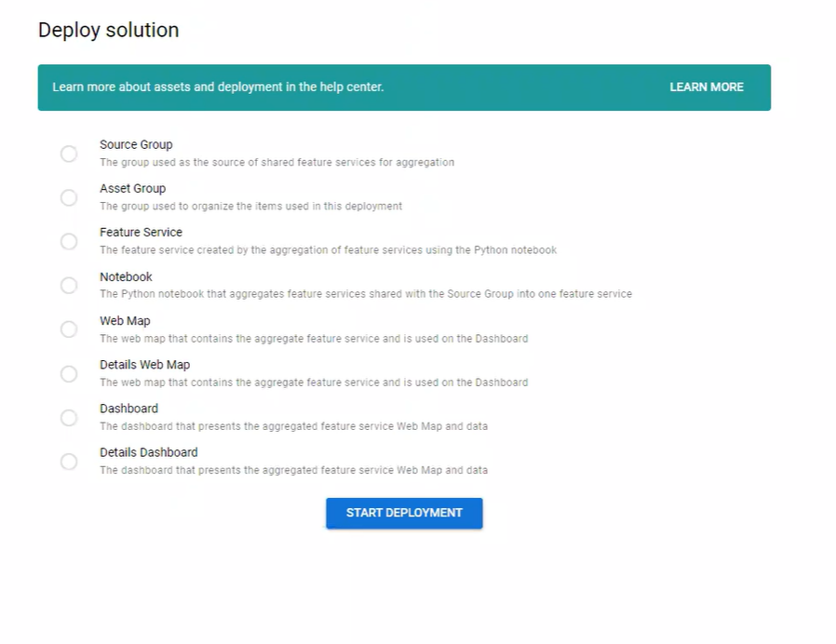Screen dimensions: 836x644
Task: Click the 'Dashboard' title text
Action: click(128, 409)
